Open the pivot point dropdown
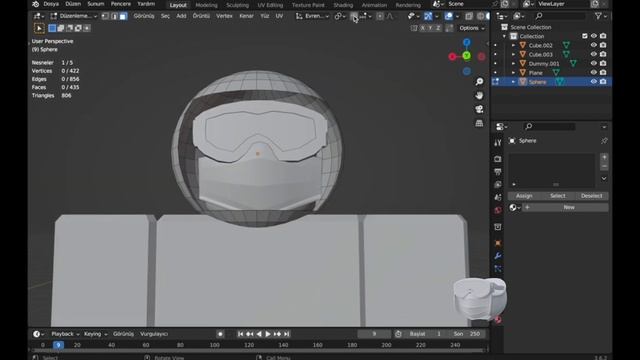This screenshot has height=360, width=640. coord(340,16)
